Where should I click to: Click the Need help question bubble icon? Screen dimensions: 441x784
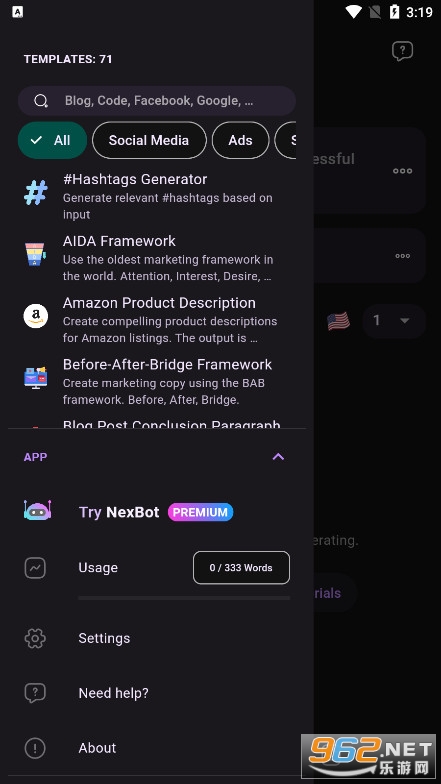click(x=35, y=694)
